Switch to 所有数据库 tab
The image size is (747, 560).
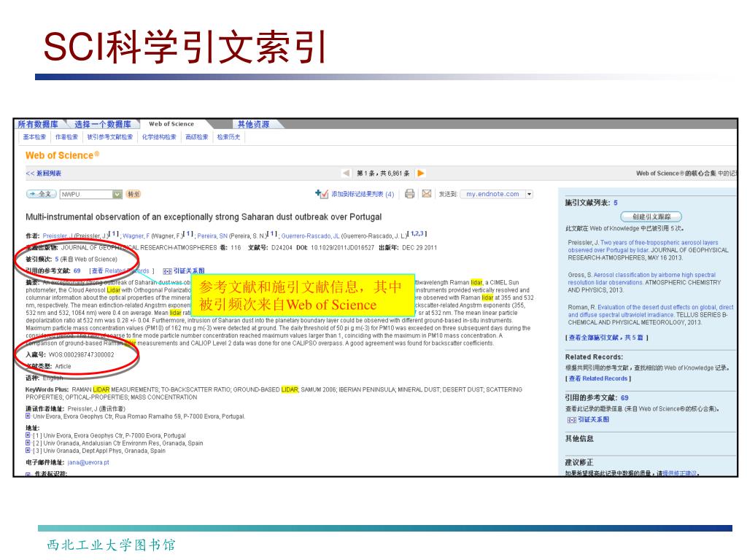(38, 124)
